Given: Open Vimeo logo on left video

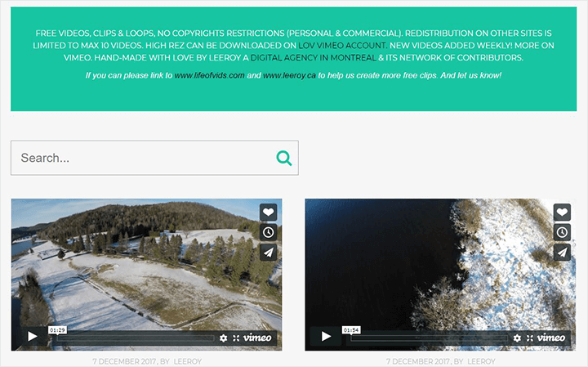Looking at the screenshot, I should point(258,338).
